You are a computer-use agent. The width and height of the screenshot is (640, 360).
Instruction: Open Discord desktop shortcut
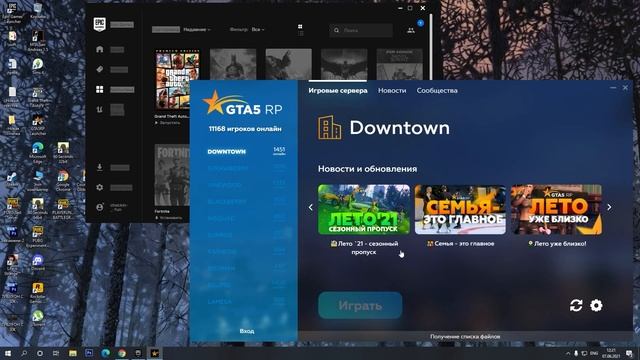pos(38,262)
